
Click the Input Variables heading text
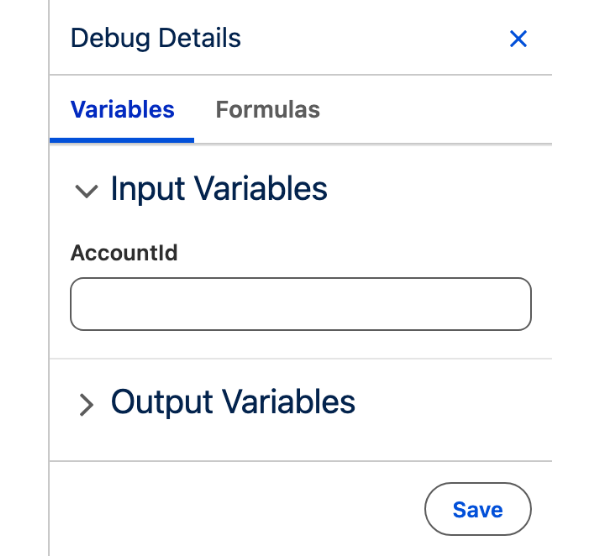(219, 188)
